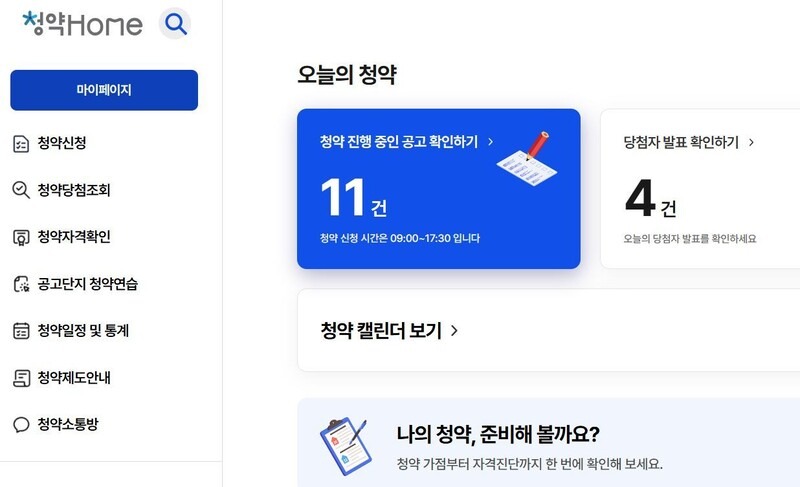Click the 청약신청 checklist icon
Image resolution: width=800 pixels, height=487 pixels.
click(x=21, y=144)
